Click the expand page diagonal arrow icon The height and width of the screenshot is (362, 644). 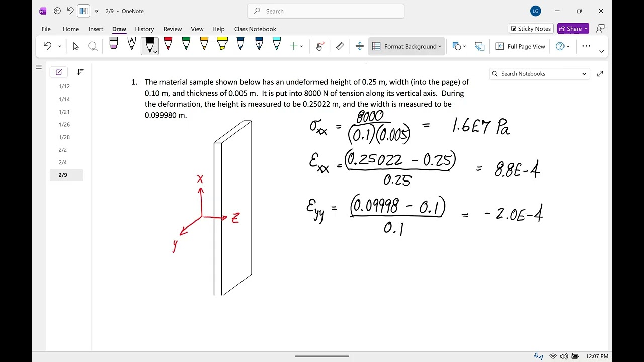600,74
